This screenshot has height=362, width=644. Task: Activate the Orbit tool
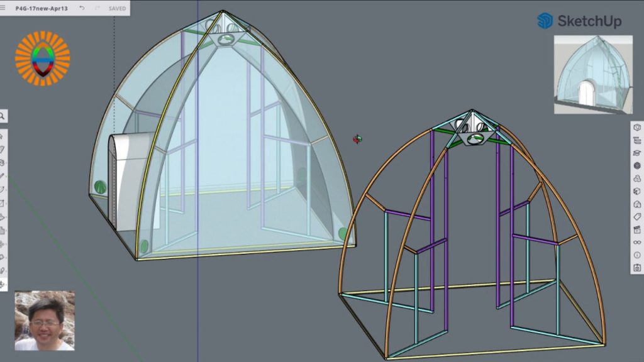coord(3,285)
